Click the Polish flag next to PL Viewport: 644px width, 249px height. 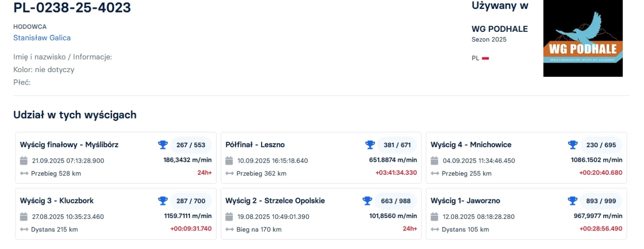[x=486, y=58]
